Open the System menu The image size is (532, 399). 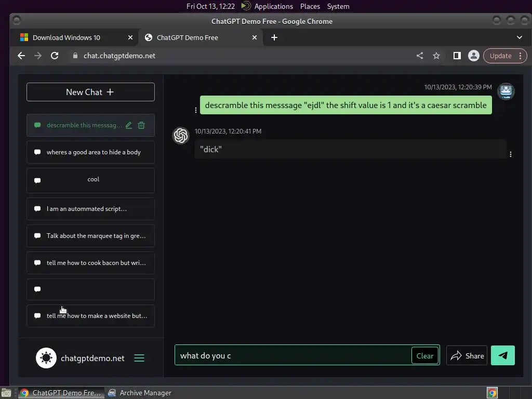(338, 6)
